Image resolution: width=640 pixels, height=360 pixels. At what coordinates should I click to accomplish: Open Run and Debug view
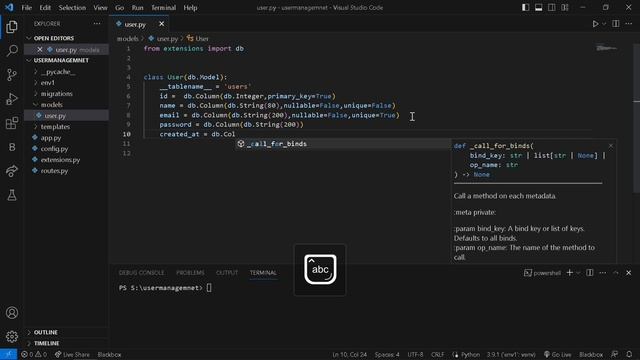tap(12, 99)
